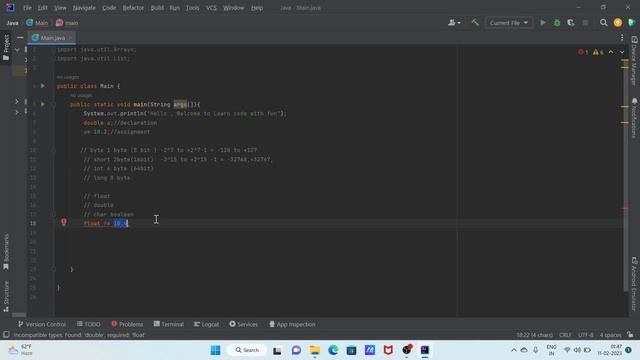Click the orange IDE updates icon
Viewport: 640px width, 360px height.
pyautogui.click(x=618, y=23)
